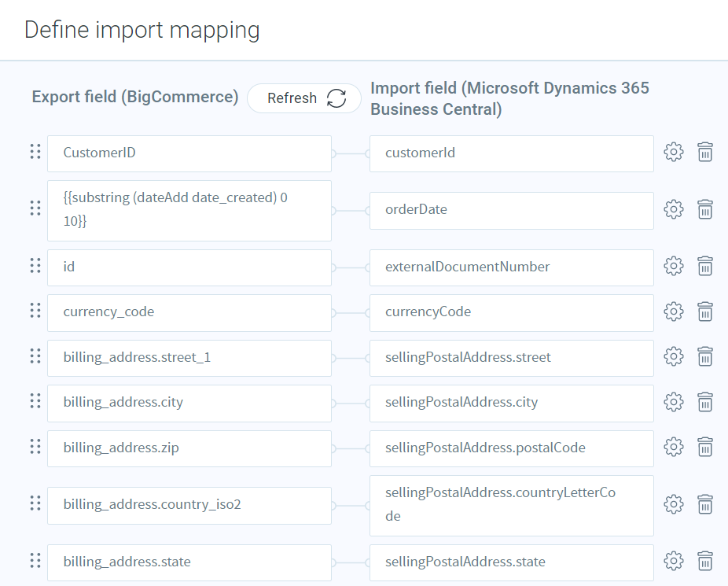Click drag handle of billing_address.city row
The height and width of the screenshot is (586, 728).
(x=35, y=400)
